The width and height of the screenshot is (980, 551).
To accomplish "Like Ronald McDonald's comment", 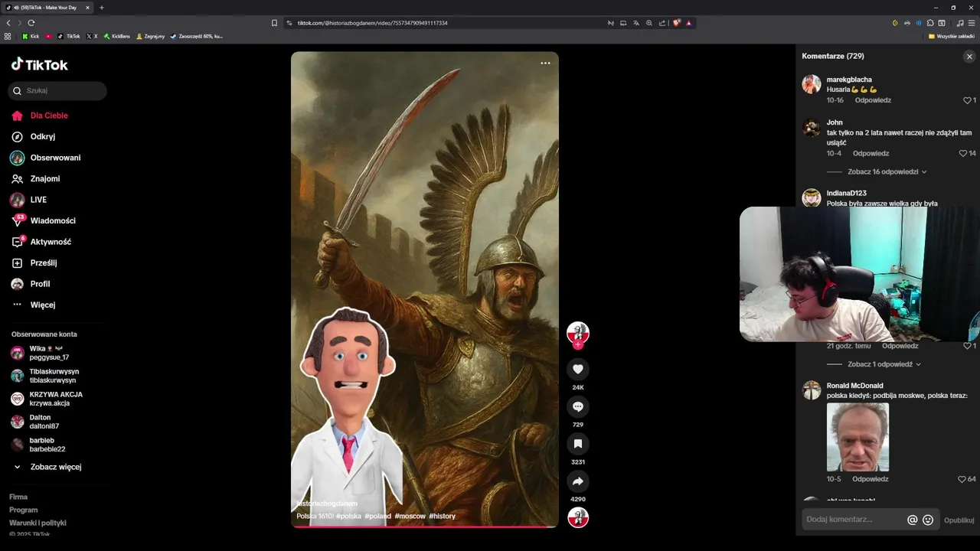I will [962, 479].
